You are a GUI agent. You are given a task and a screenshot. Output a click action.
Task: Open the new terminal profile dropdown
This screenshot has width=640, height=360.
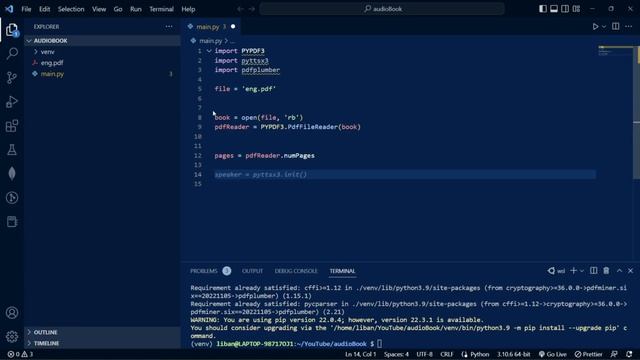coord(582,271)
